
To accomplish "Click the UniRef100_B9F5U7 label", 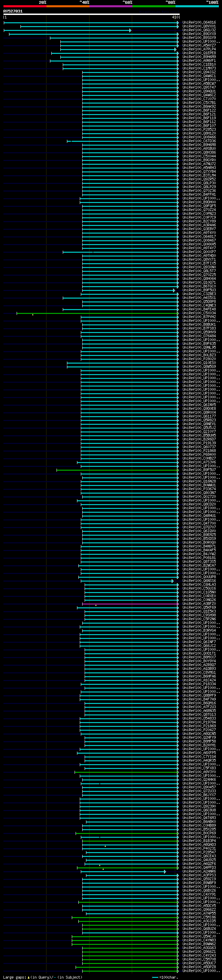I will pyautogui.click(x=199, y=470).
